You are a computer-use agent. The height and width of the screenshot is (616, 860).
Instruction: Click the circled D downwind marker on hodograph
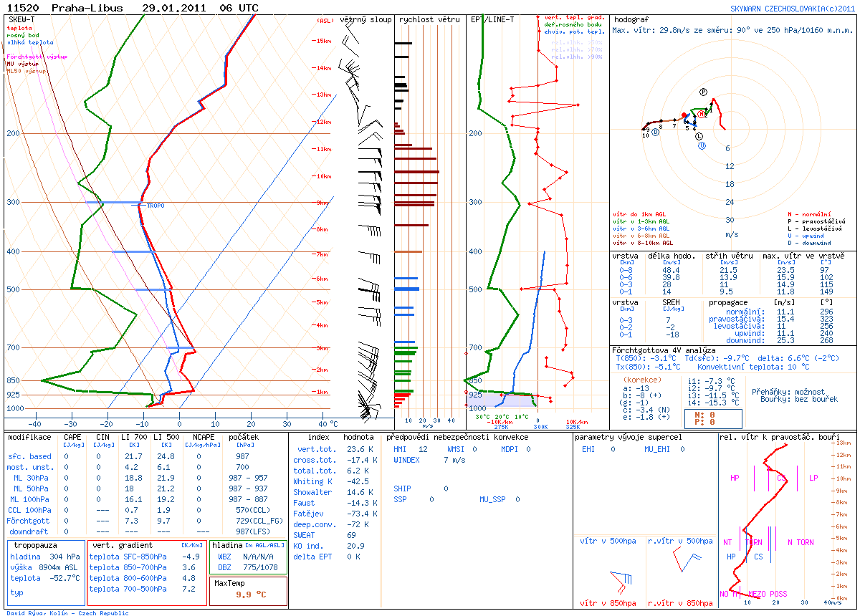[655, 132]
